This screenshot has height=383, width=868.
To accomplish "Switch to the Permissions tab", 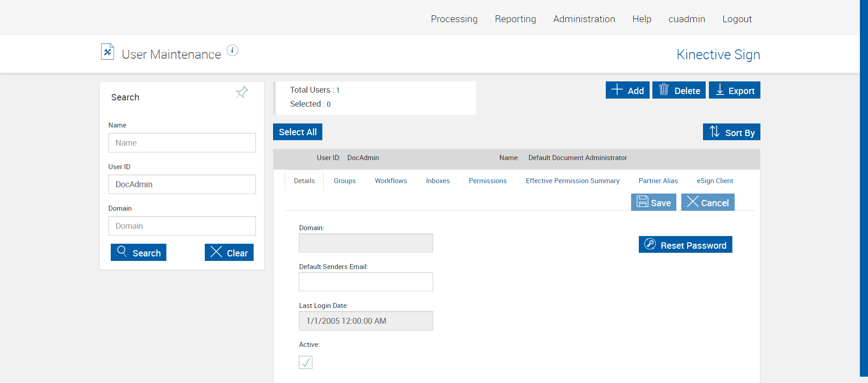I will coord(487,181).
